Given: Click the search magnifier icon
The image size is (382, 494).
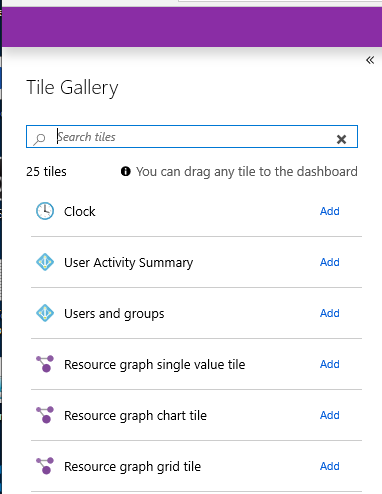Looking at the screenshot, I should pyautogui.click(x=39, y=139).
